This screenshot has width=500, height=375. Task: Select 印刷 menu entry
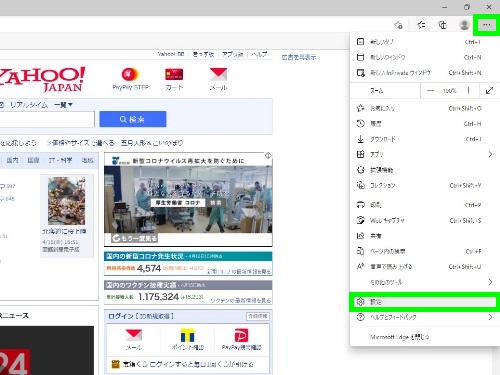[424, 205]
